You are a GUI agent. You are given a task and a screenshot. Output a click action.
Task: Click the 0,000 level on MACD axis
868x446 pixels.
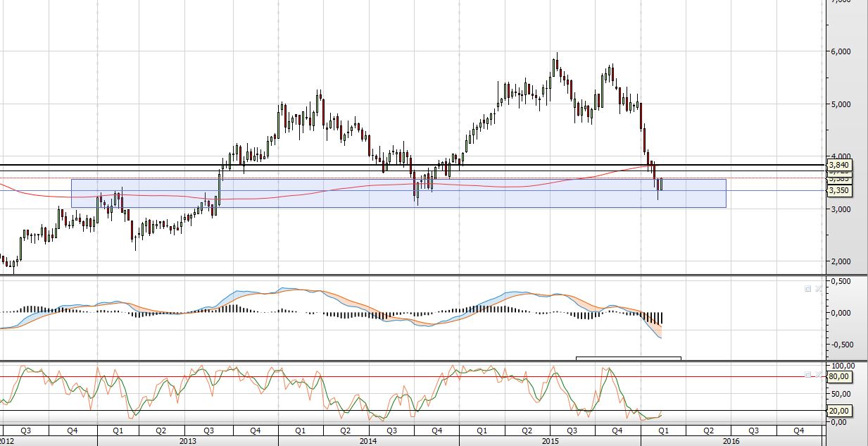click(841, 313)
